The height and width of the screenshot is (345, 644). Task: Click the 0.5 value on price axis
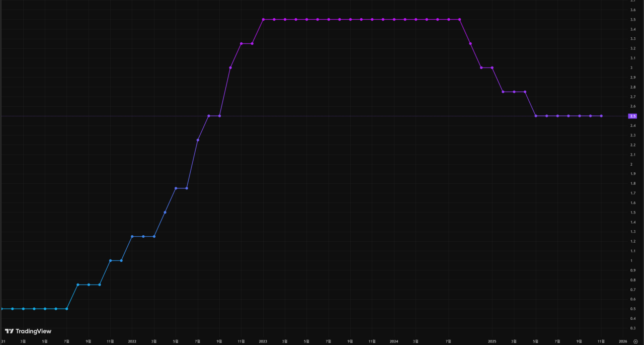click(x=633, y=309)
